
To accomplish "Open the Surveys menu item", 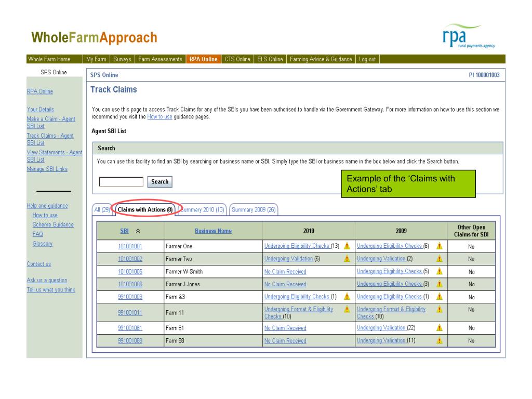I will click(122, 59).
